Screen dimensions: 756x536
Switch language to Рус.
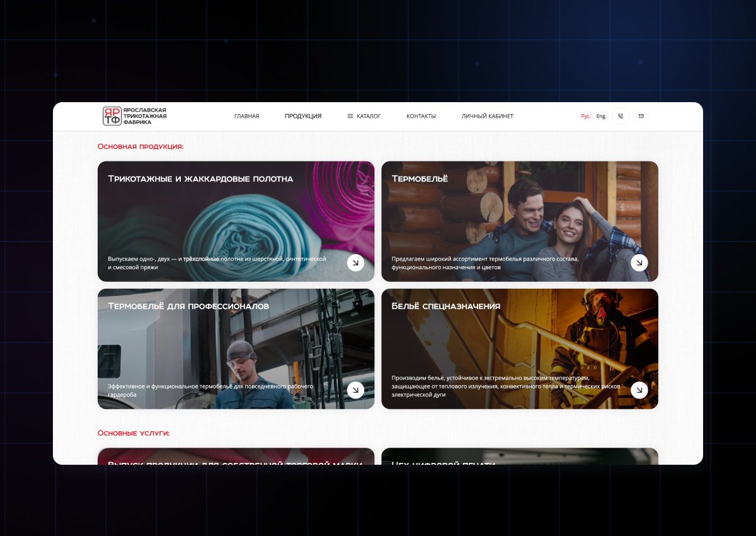coord(586,116)
